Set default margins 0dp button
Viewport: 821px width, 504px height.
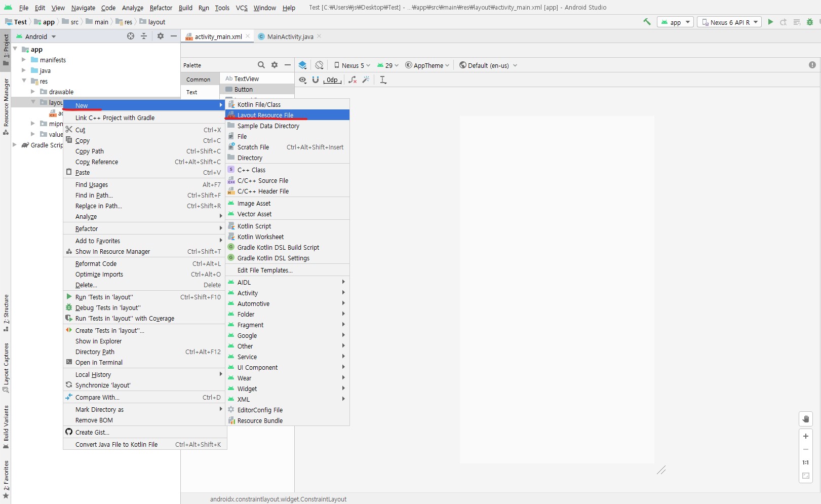pyautogui.click(x=332, y=80)
